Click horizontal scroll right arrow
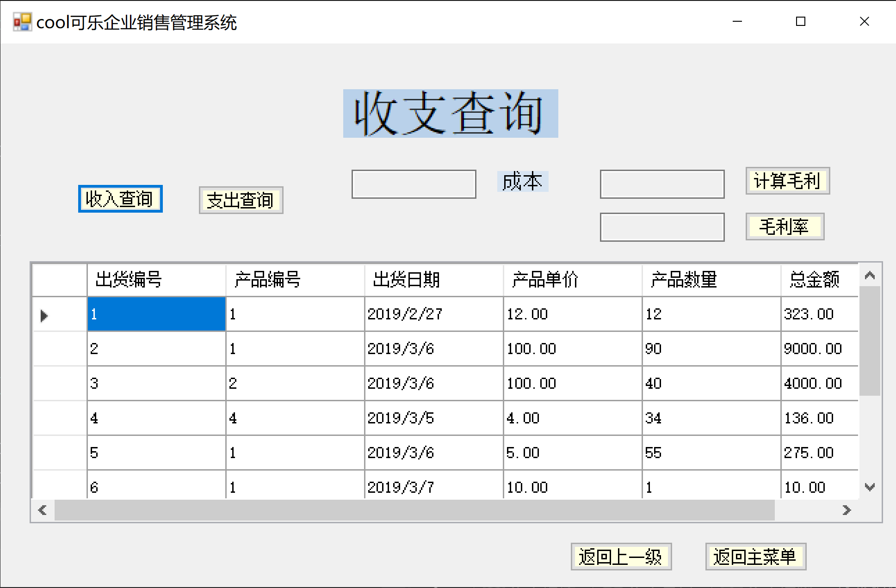This screenshot has height=588, width=896. pyautogui.click(x=847, y=510)
